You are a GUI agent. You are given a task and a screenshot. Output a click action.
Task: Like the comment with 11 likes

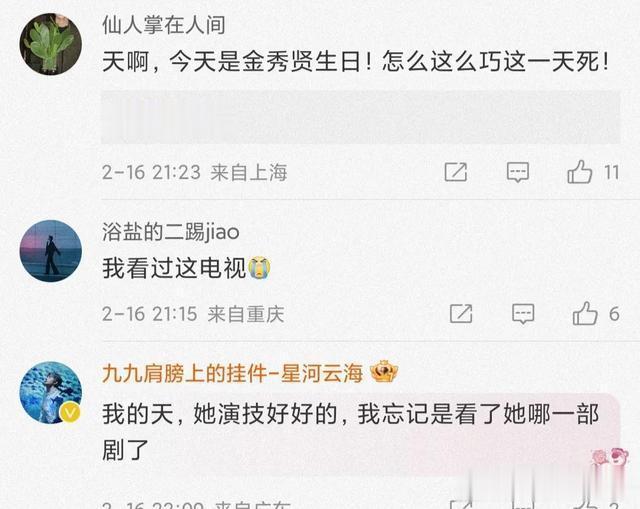click(580, 171)
